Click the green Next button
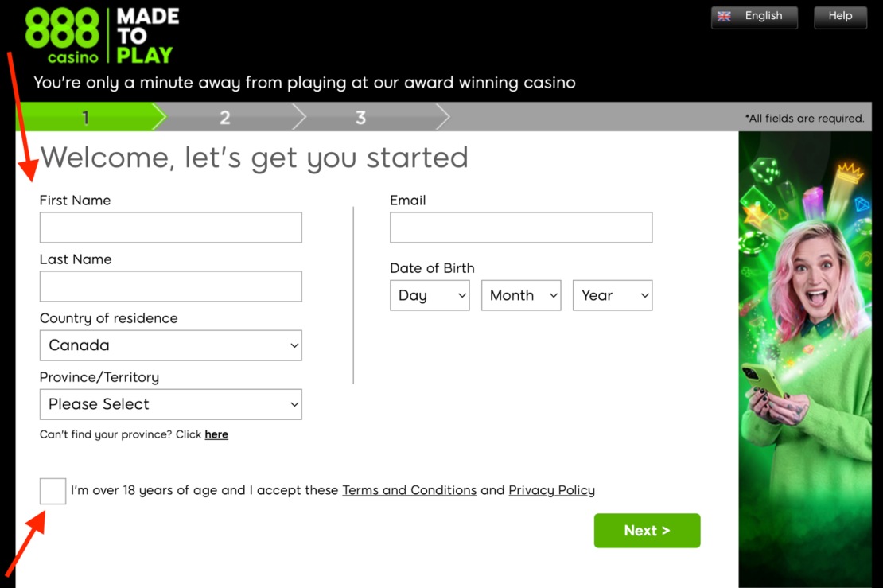 pyautogui.click(x=647, y=531)
